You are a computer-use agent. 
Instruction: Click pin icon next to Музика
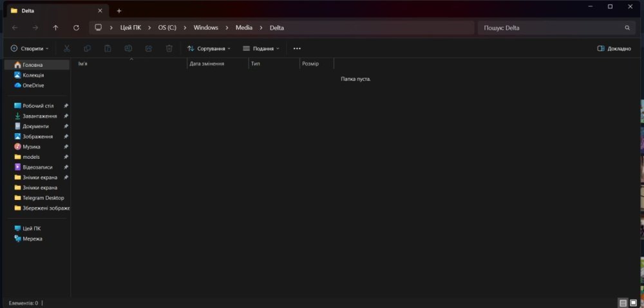pyautogui.click(x=66, y=147)
